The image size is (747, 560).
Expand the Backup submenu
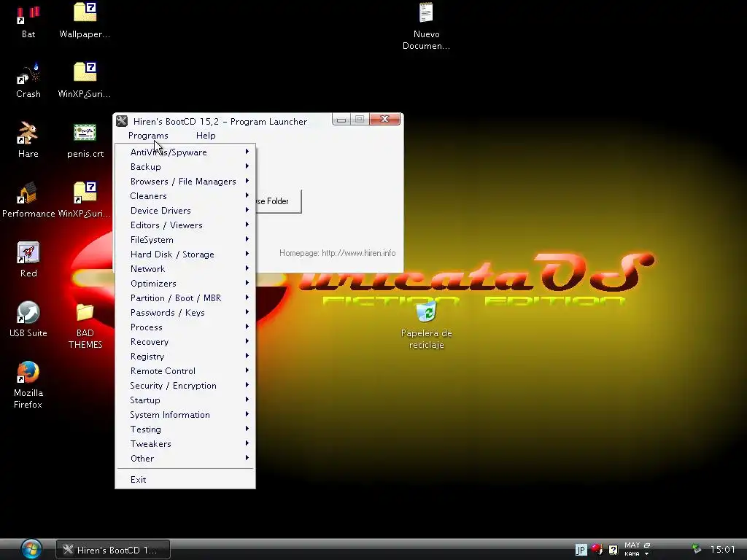click(x=185, y=167)
